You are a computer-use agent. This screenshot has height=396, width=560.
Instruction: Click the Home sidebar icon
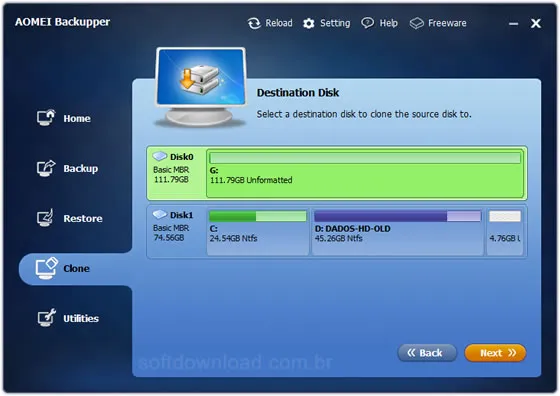click(x=46, y=117)
